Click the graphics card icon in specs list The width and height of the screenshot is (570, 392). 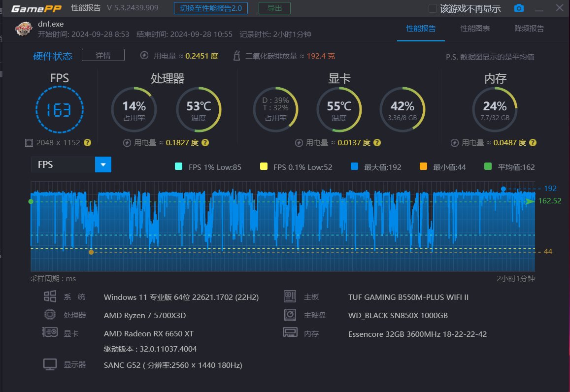pyautogui.click(x=50, y=332)
